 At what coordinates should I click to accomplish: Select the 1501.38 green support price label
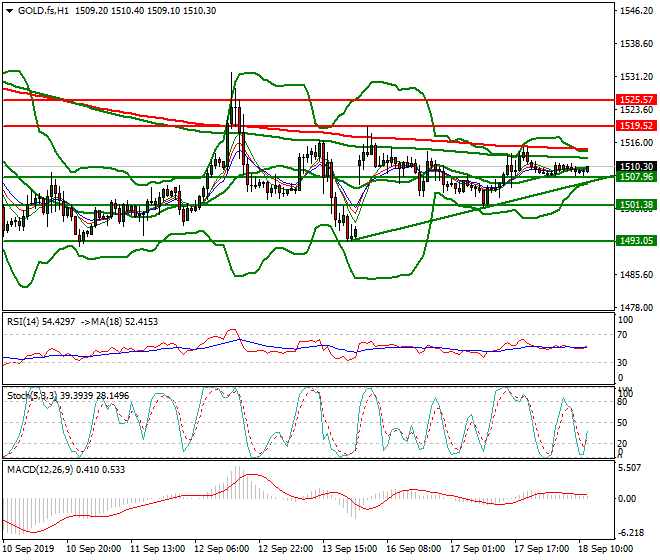coord(636,205)
